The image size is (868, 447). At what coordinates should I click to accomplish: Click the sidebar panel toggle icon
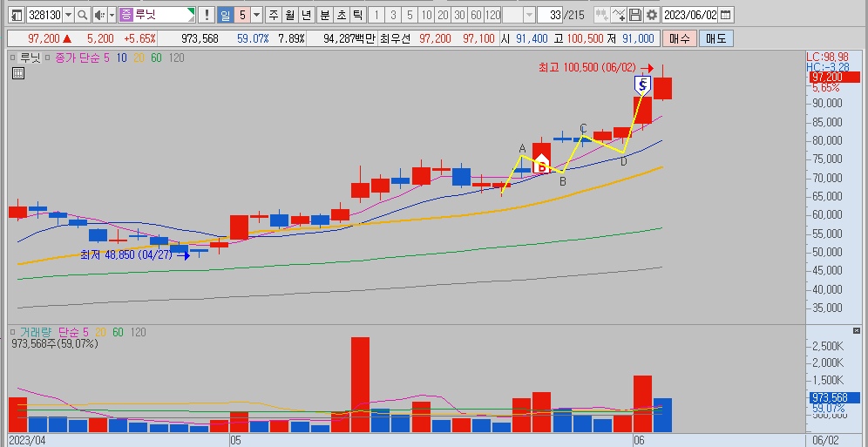tap(17, 15)
